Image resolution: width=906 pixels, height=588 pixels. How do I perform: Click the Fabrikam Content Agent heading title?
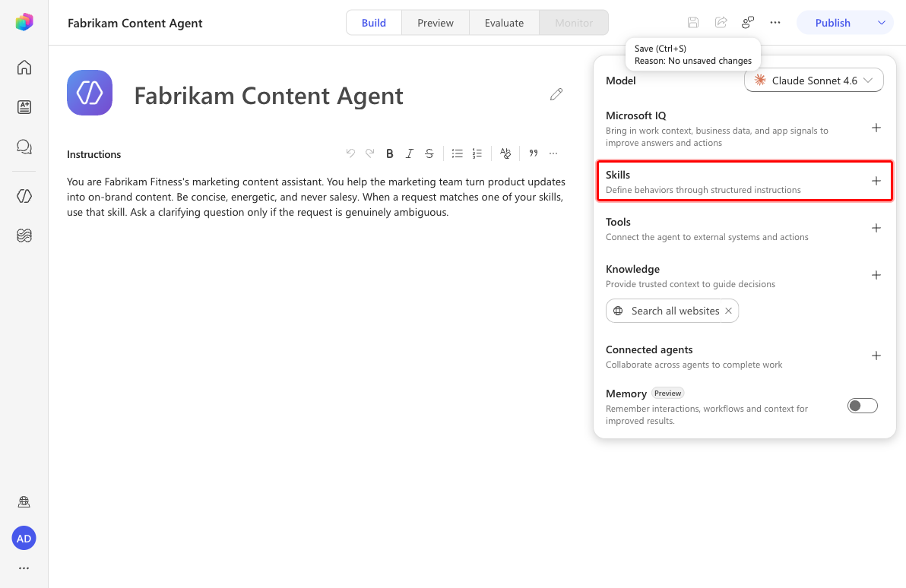268,95
